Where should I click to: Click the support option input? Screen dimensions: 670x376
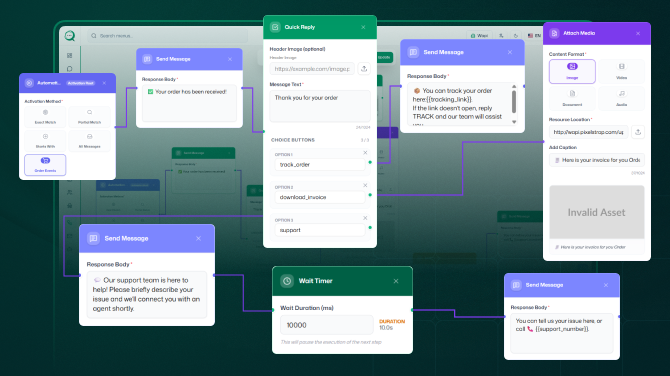click(x=320, y=230)
